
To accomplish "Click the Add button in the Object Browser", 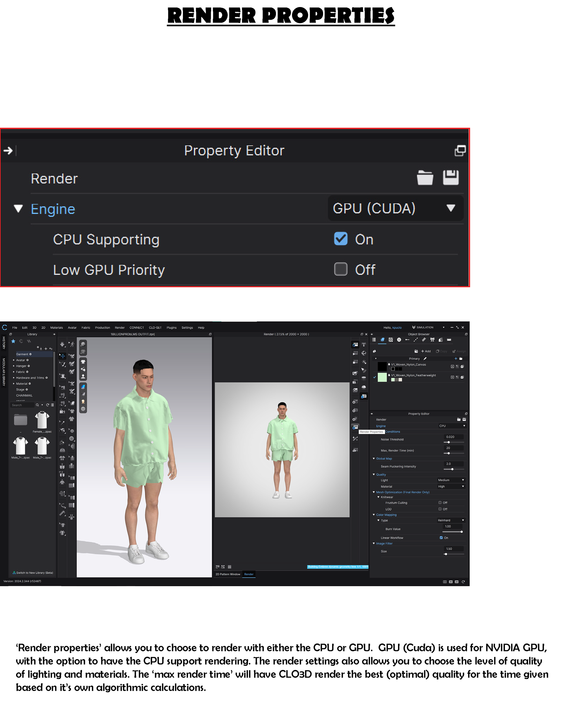I will click(426, 351).
